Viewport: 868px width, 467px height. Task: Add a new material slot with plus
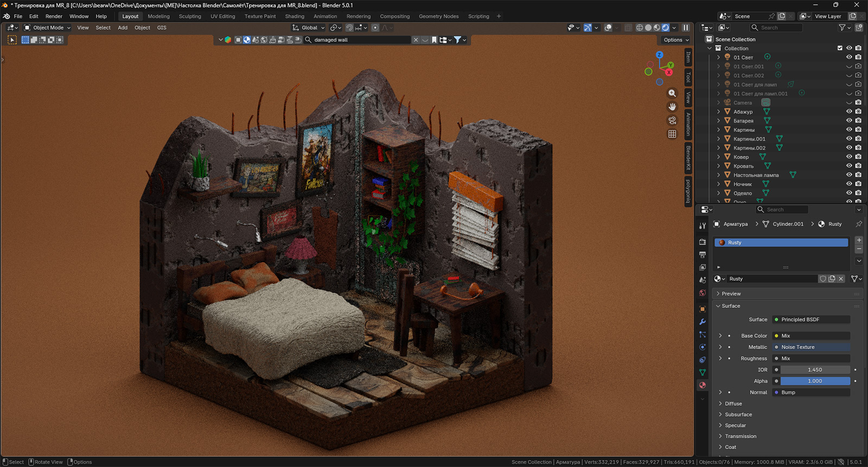pos(859,240)
